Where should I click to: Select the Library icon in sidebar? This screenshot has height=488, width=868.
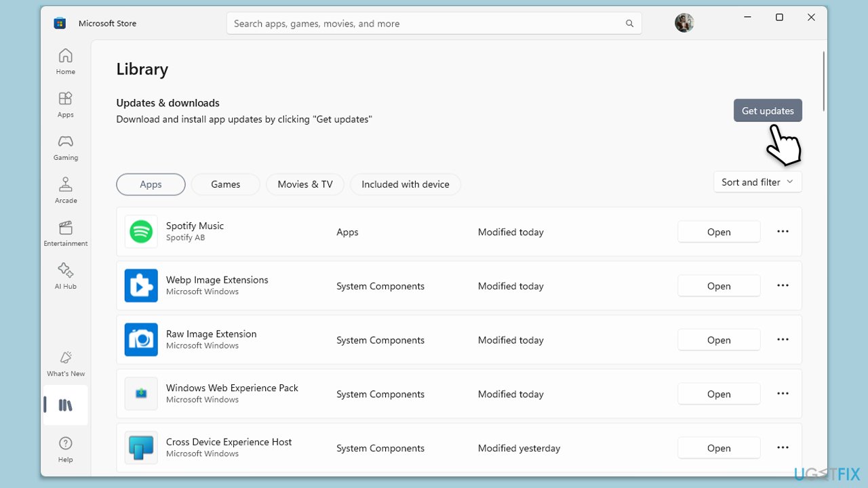click(x=66, y=405)
